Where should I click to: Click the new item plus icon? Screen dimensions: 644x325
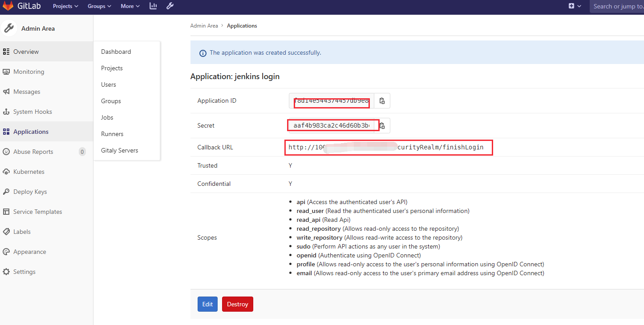571,6
